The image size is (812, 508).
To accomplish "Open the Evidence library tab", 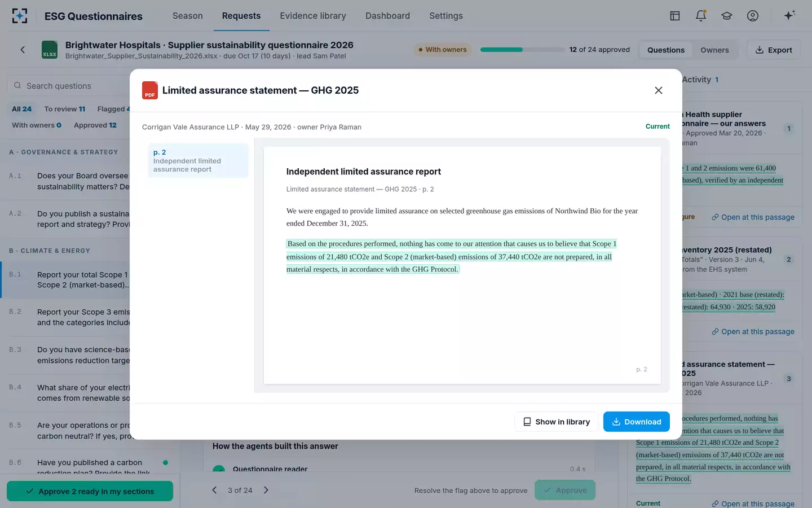I will click(313, 16).
